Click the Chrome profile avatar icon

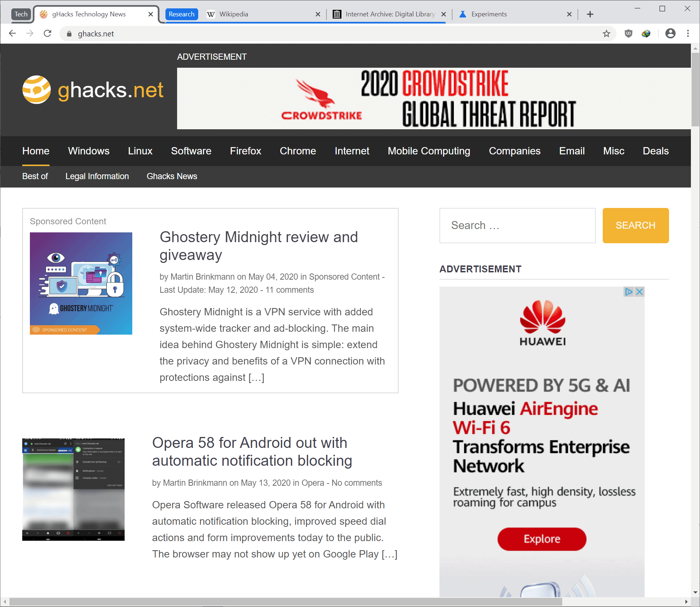[671, 33]
